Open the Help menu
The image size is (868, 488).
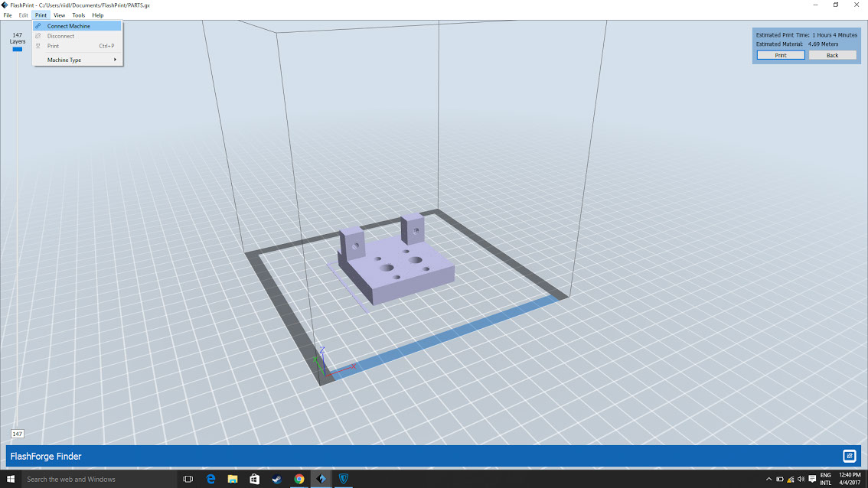[97, 15]
